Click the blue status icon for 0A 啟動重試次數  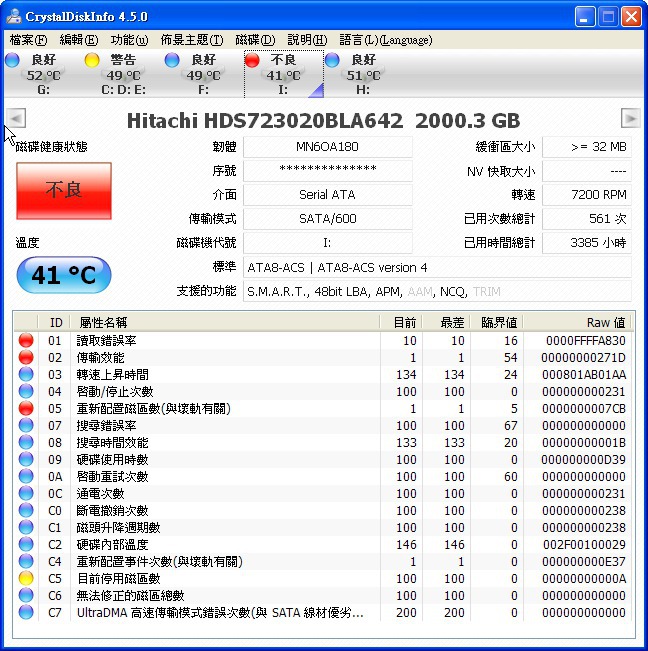[26, 477]
